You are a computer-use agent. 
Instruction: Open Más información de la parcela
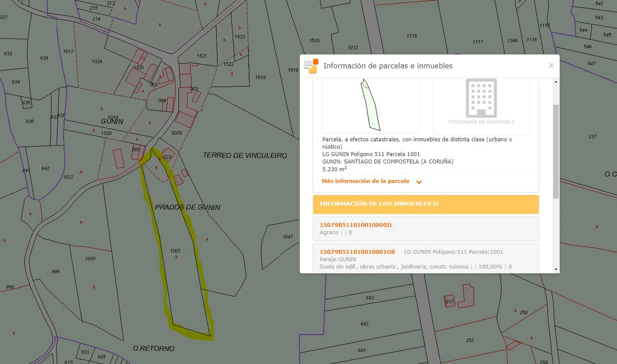pos(365,181)
